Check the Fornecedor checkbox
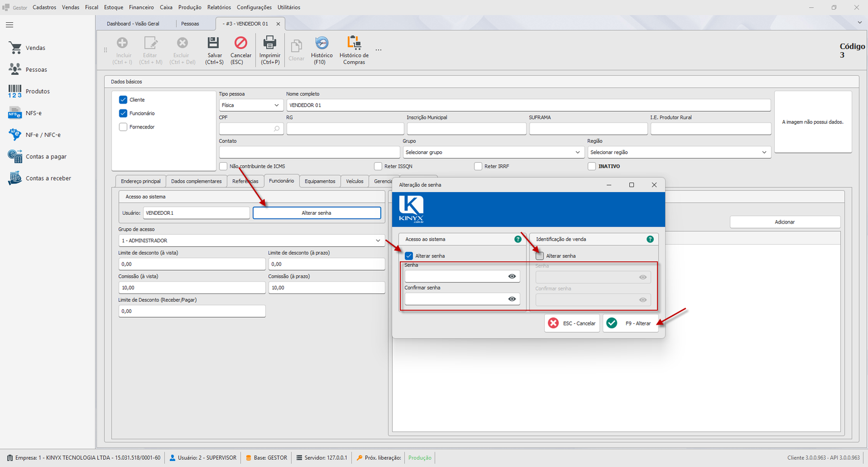Screen dimensions: 868x467 pyautogui.click(x=123, y=127)
